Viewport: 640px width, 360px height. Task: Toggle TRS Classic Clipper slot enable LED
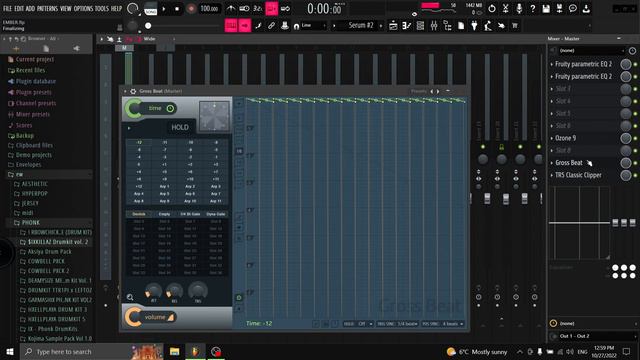click(x=636, y=176)
